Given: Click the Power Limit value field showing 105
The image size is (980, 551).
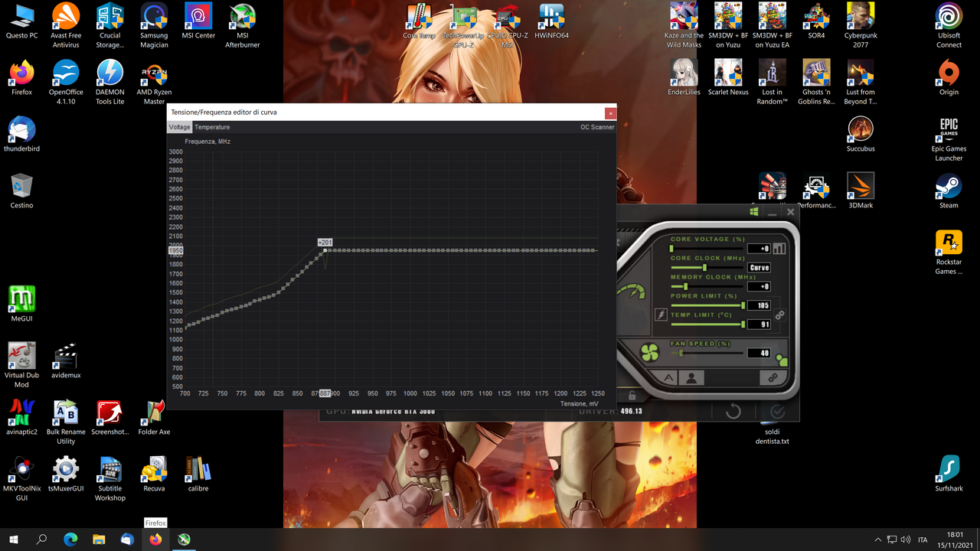Looking at the screenshot, I should tap(759, 305).
